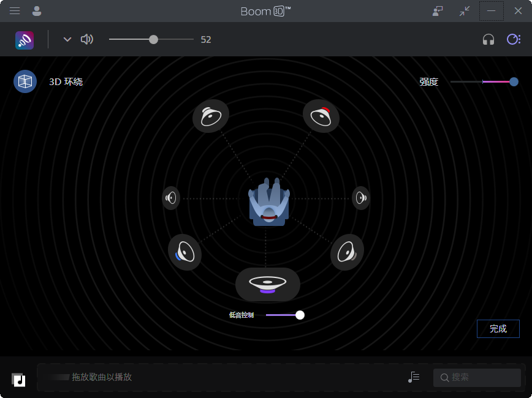Click the listener head figure in center
532x398 pixels.
269,201
